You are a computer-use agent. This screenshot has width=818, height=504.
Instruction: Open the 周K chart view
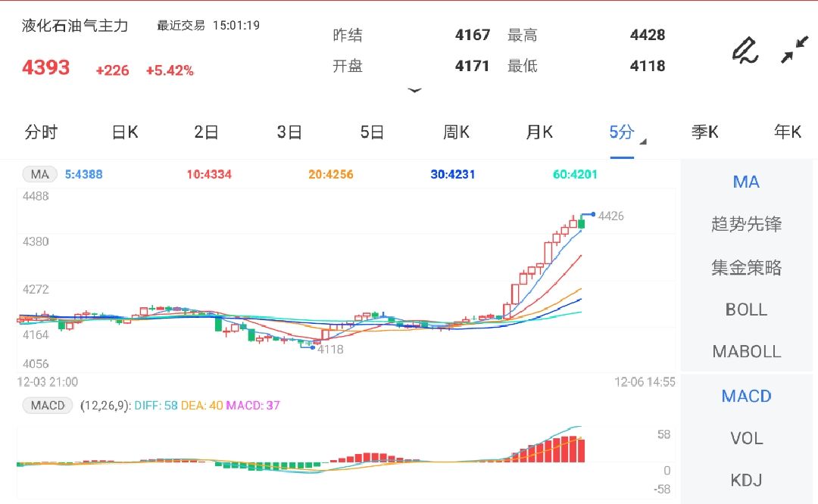[455, 132]
